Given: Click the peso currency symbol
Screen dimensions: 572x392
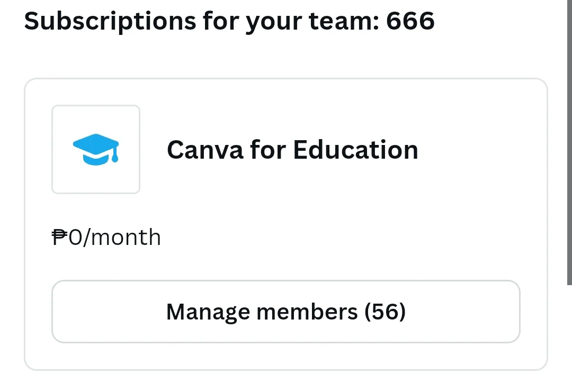Looking at the screenshot, I should (59, 237).
